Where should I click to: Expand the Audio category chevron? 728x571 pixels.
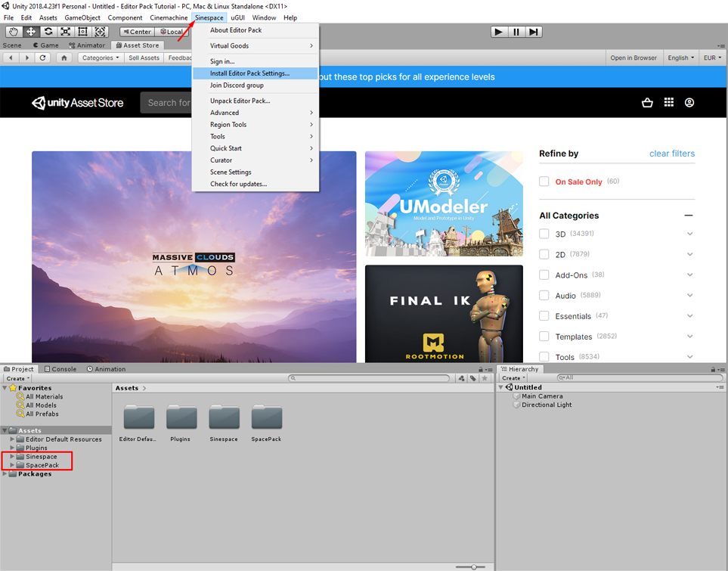point(690,295)
